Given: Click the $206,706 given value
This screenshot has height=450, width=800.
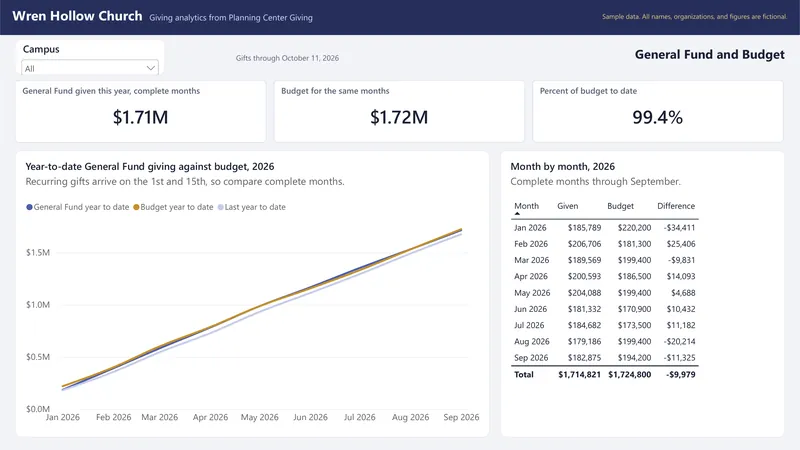Looking at the screenshot, I should pyautogui.click(x=584, y=244).
